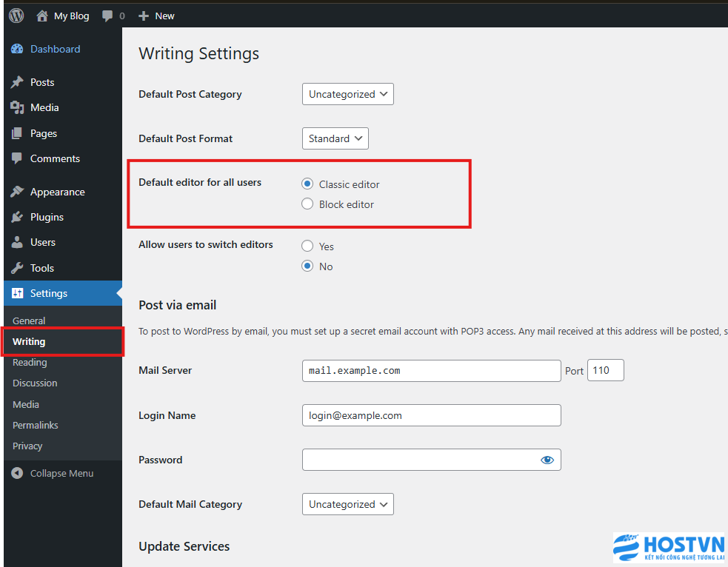728x567 pixels.
Task: Open Media library from sidebar icon
Action: click(x=17, y=108)
